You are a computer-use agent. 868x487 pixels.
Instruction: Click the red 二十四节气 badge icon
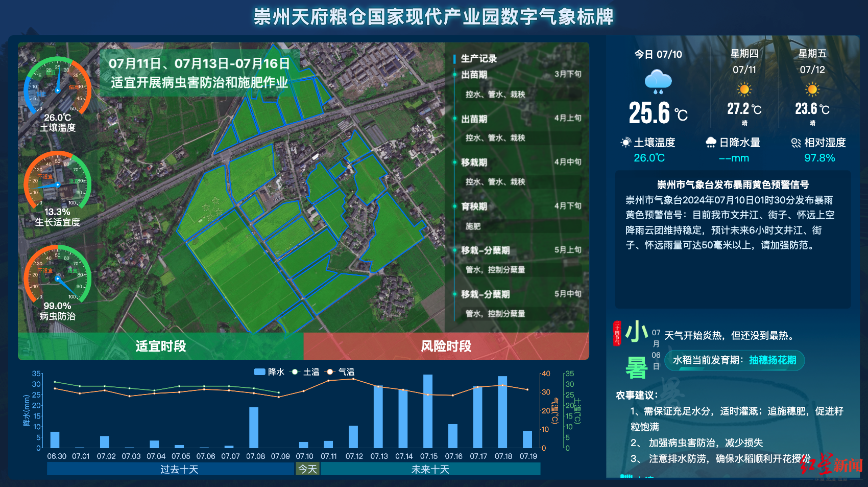coord(617,333)
